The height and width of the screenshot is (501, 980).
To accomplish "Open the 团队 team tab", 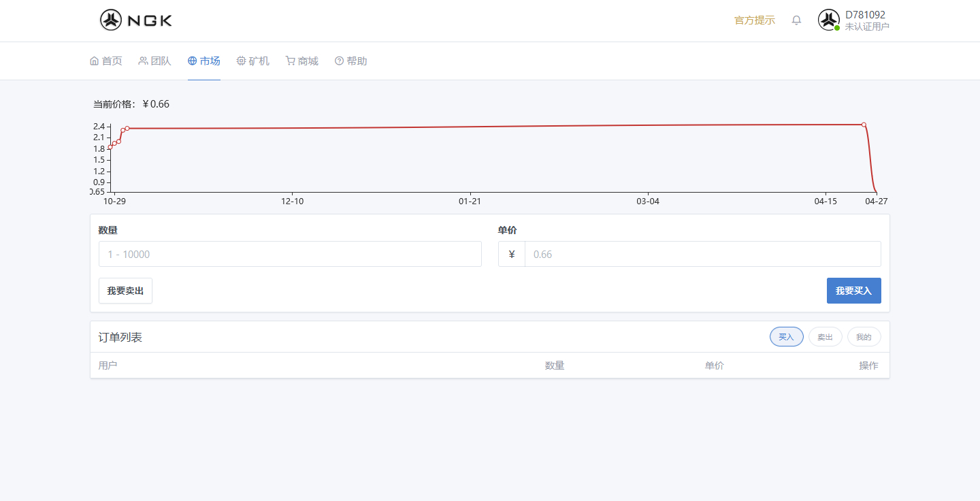I will pos(154,61).
